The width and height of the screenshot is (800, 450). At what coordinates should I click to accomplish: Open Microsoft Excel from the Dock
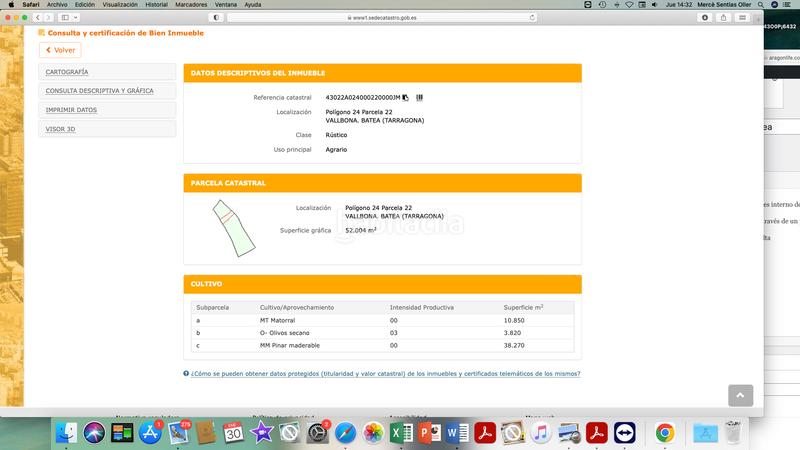pos(398,432)
